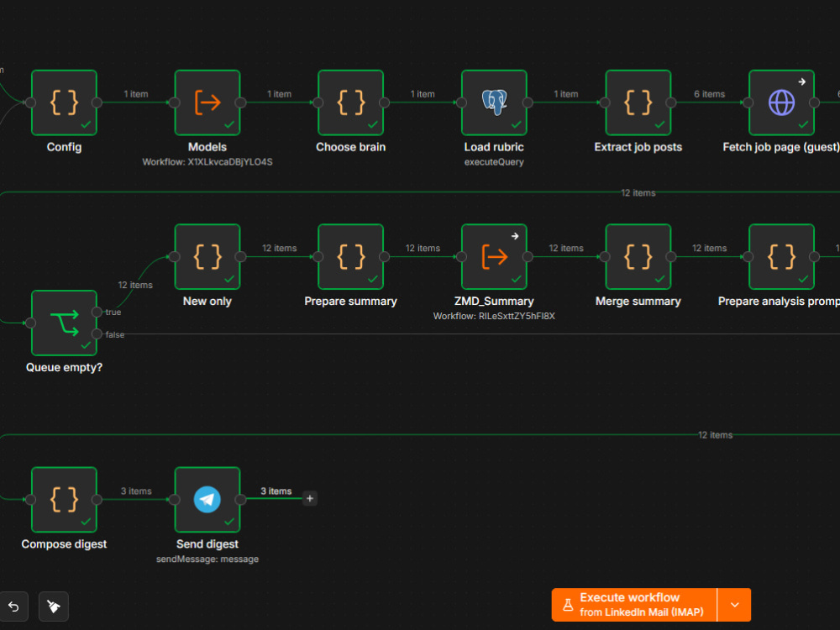
Task: Select the Choose brain node
Action: point(351,102)
